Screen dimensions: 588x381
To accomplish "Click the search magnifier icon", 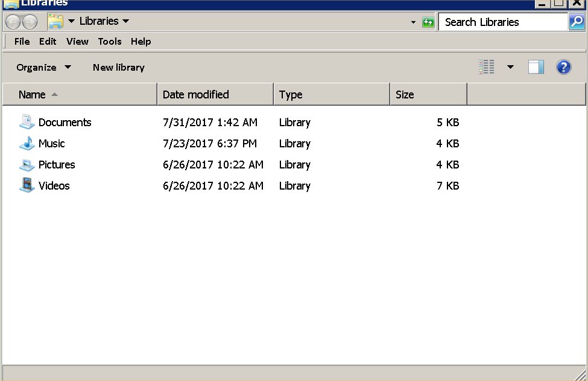I will [x=577, y=22].
